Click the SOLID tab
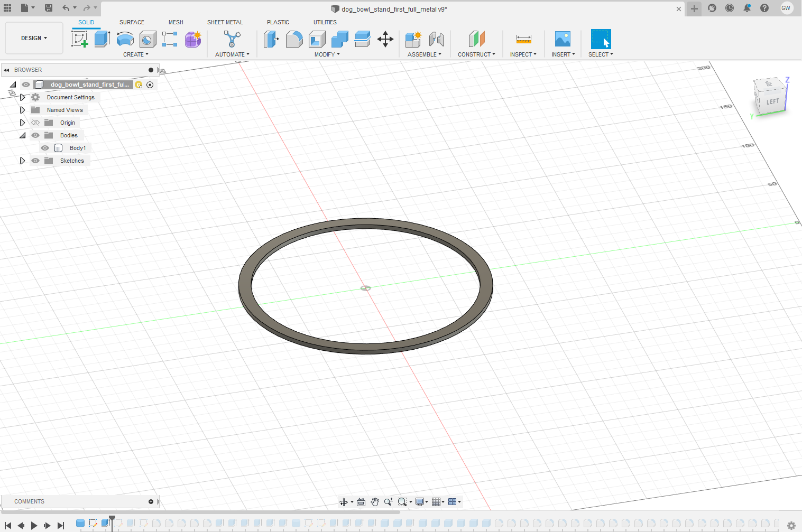The height and width of the screenshot is (532, 802). coord(86,22)
